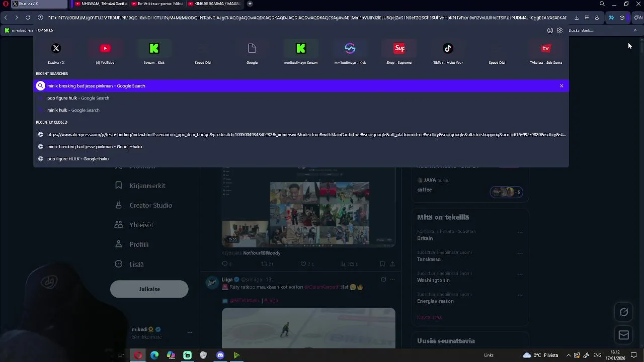The image size is (644, 362).
Task: Open account options dots beside mikedi
Action: (x=190, y=333)
